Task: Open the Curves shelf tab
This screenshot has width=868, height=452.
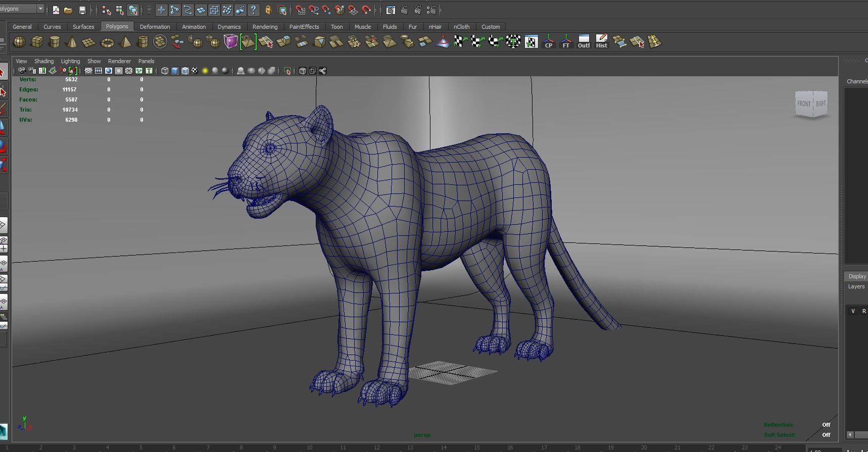Action: (x=52, y=27)
